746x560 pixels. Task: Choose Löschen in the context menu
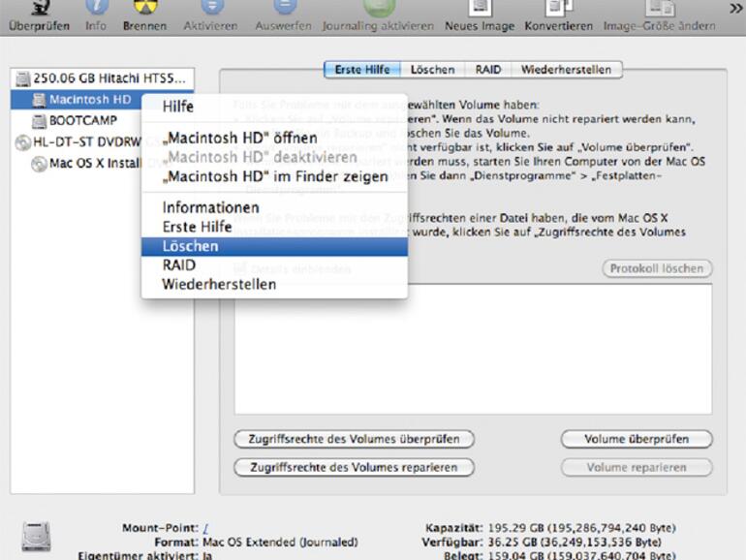click(x=274, y=246)
